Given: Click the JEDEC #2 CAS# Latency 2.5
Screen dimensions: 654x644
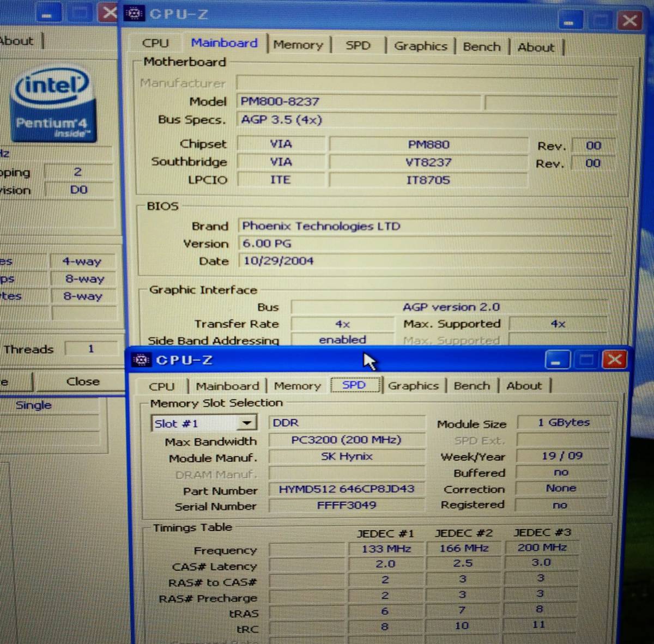Looking at the screenshot, I should coord(463,563).
